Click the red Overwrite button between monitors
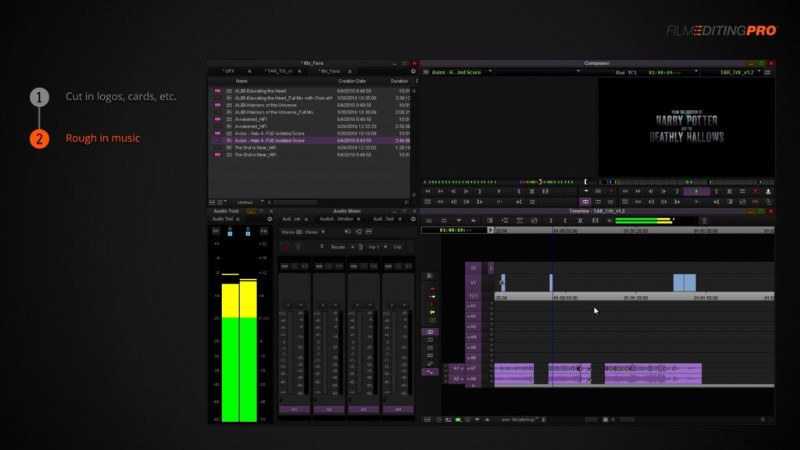The width and height of the screenshot is (800, 450). pos(611,191)
